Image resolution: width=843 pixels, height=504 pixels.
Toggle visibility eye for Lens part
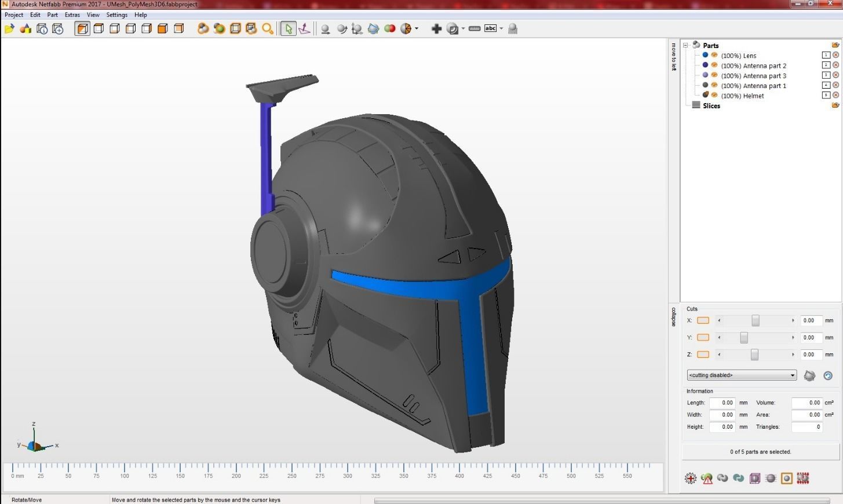[x=714, y=55]
